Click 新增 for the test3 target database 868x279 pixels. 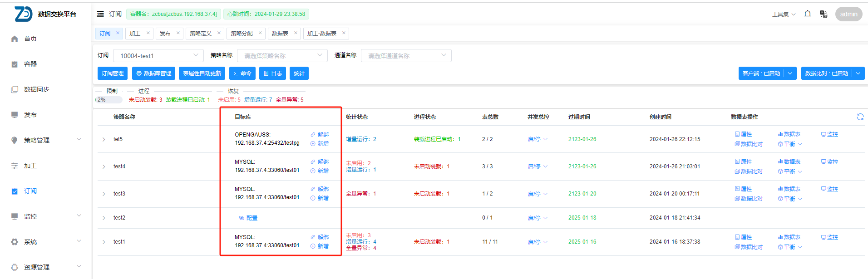(320, 198)
